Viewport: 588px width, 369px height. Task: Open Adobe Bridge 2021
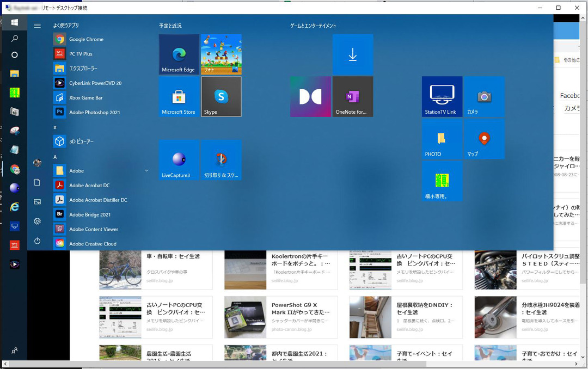90,215
